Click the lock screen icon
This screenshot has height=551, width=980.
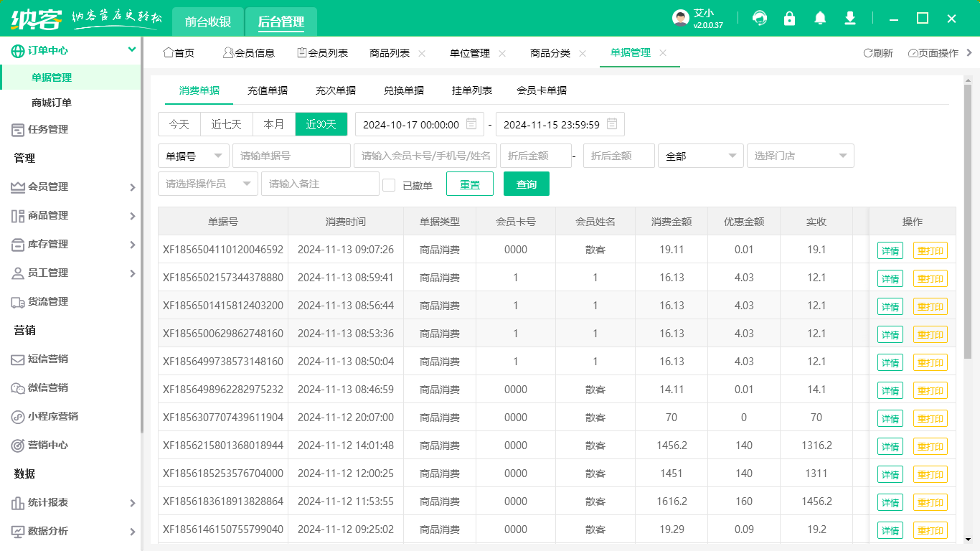tap(790, 19)
